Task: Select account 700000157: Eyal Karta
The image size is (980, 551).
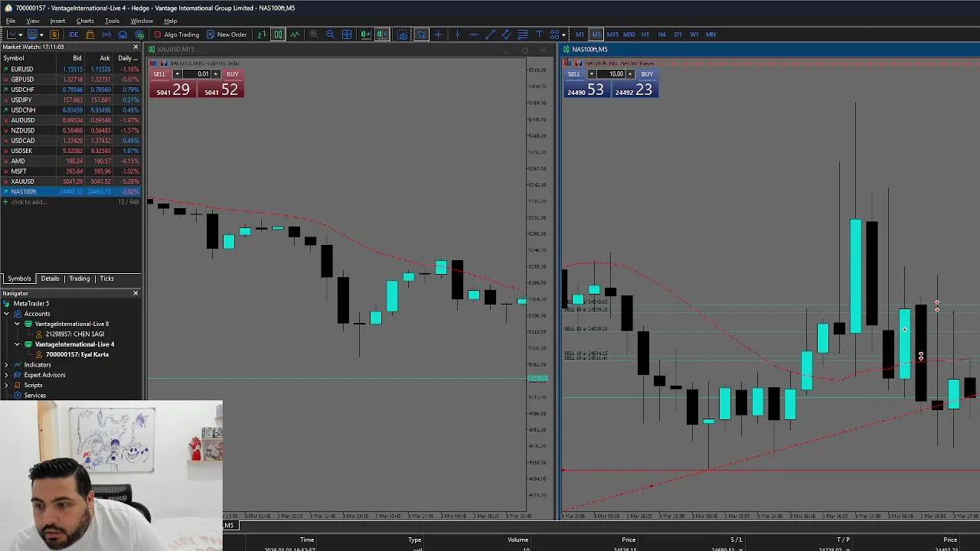Action: (x=77, y=354)
